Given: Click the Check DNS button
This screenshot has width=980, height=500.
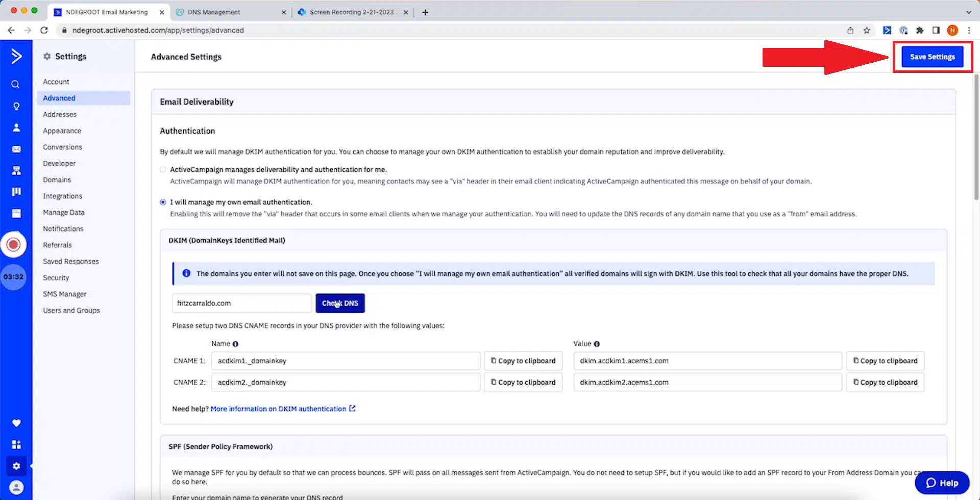Looking at the screenshot, I should [340, 303].
